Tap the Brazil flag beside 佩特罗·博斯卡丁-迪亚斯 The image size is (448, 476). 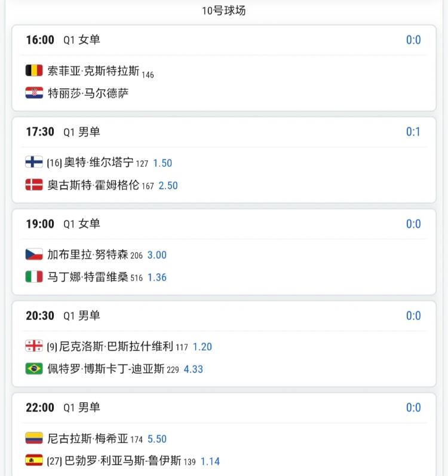click(34, 368)
